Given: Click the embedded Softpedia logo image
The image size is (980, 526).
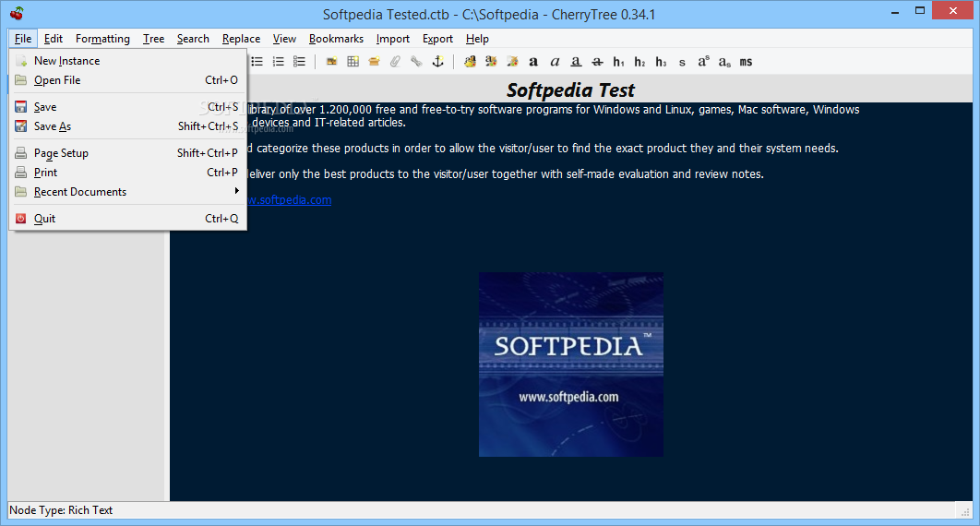Looking at the screenshot, I should point(571,365).
